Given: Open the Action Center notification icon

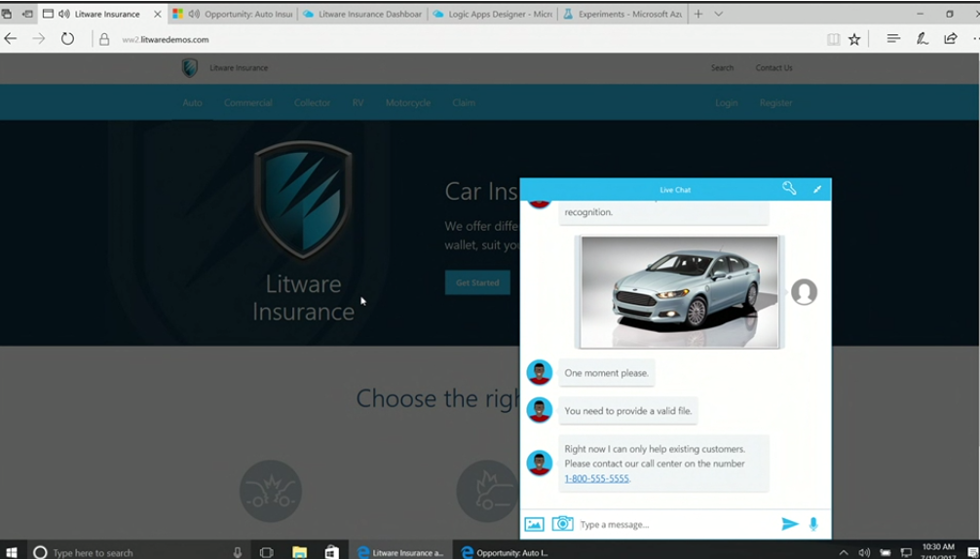Looking at the screenshot, I should (974, 553).
